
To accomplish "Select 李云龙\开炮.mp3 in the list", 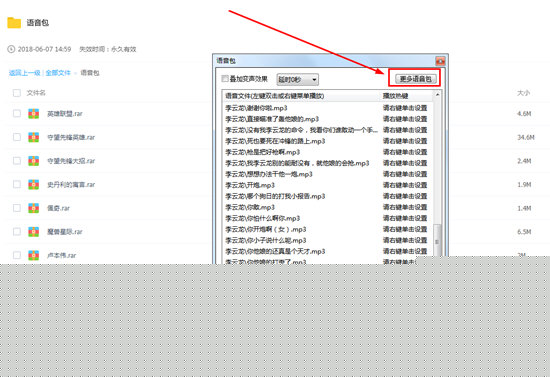I will [250, 185].
